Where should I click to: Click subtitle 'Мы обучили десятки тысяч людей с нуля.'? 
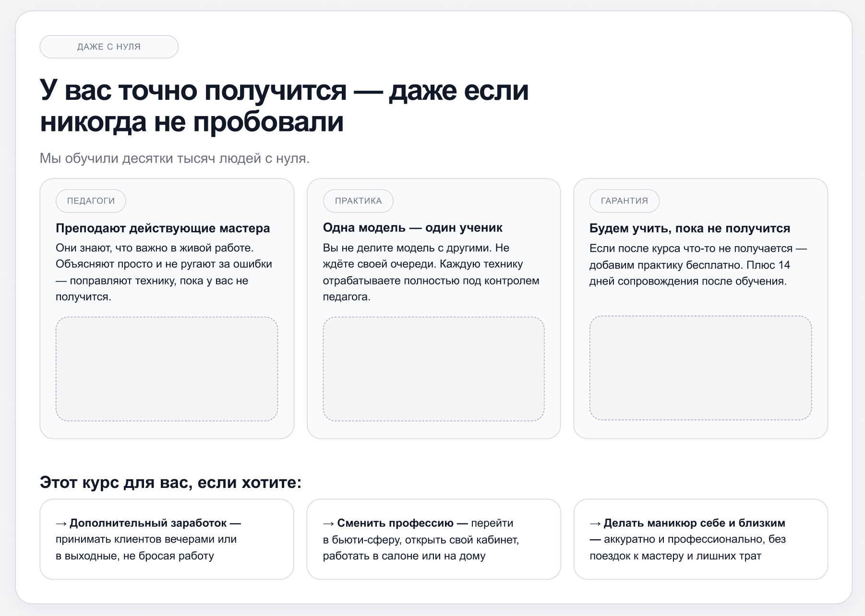(175, 158)
